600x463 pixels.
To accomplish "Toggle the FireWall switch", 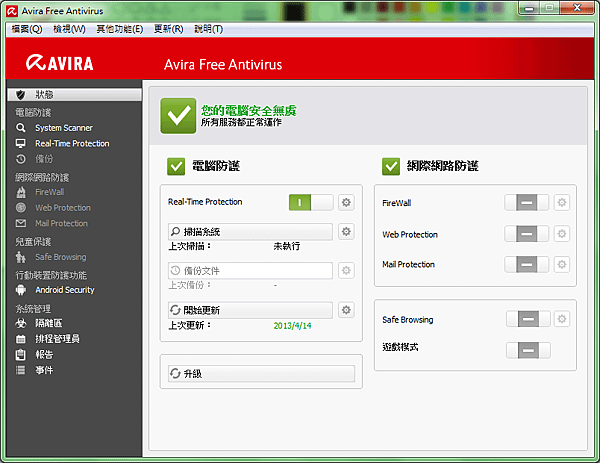I will tap(526, 202).
